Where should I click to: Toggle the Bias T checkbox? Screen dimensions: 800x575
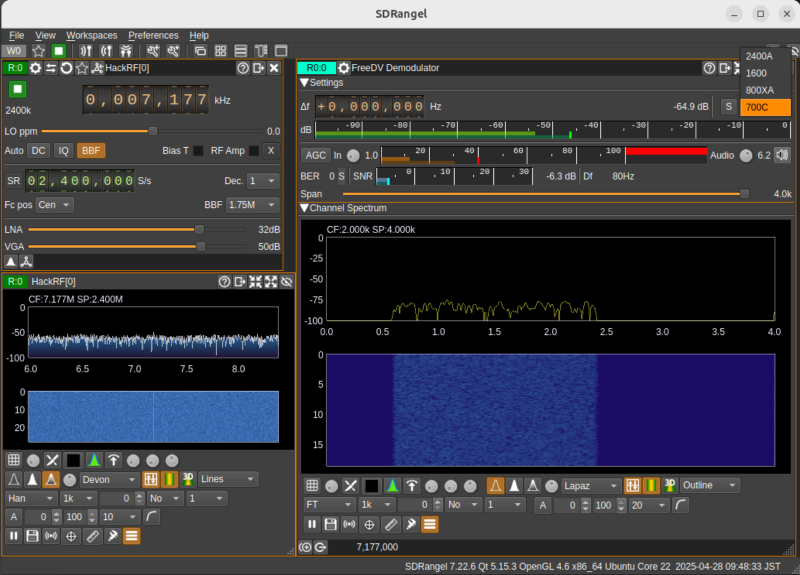tap(198, 151)
